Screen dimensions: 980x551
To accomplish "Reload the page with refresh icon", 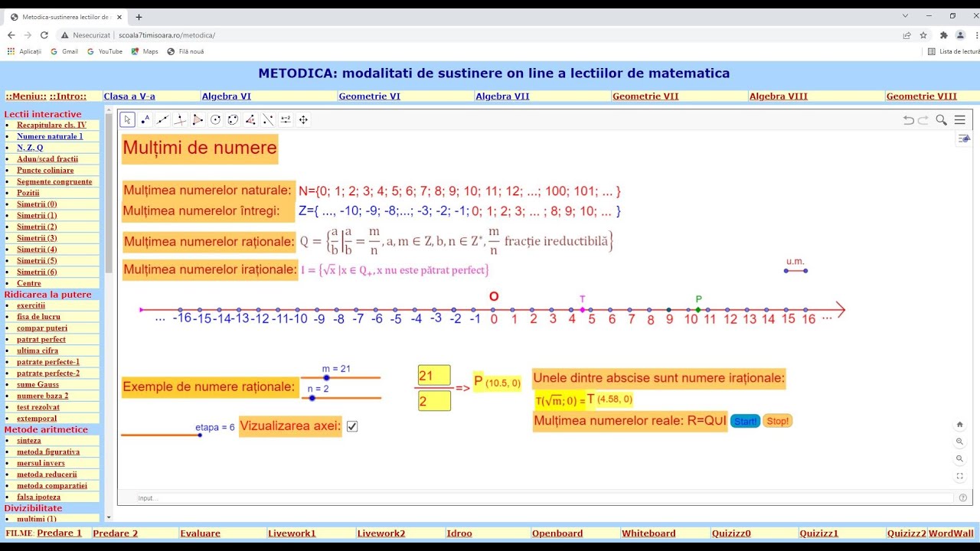I will point(44,35).
